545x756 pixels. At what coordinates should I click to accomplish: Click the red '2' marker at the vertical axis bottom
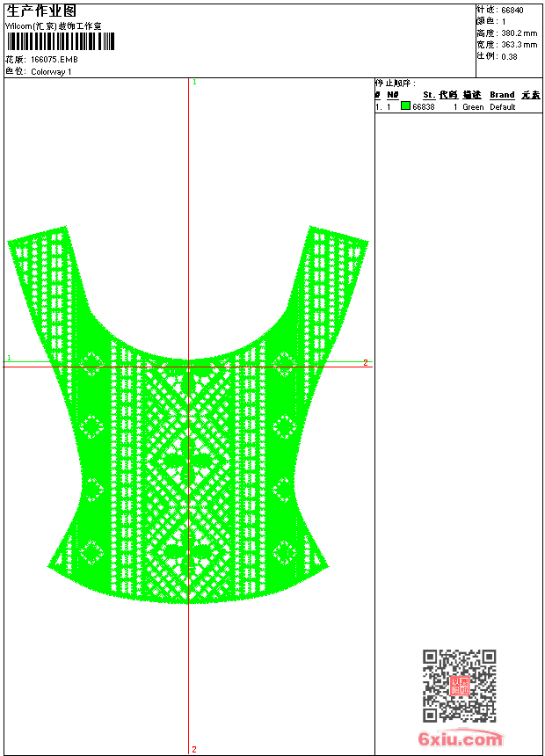click(x=194, y=749)
